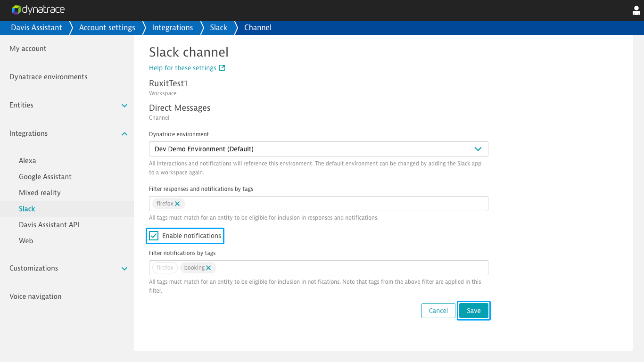Click the RuxitTest1 workspace name
This screenshot has width=644, height=362.
pos(168,83)
